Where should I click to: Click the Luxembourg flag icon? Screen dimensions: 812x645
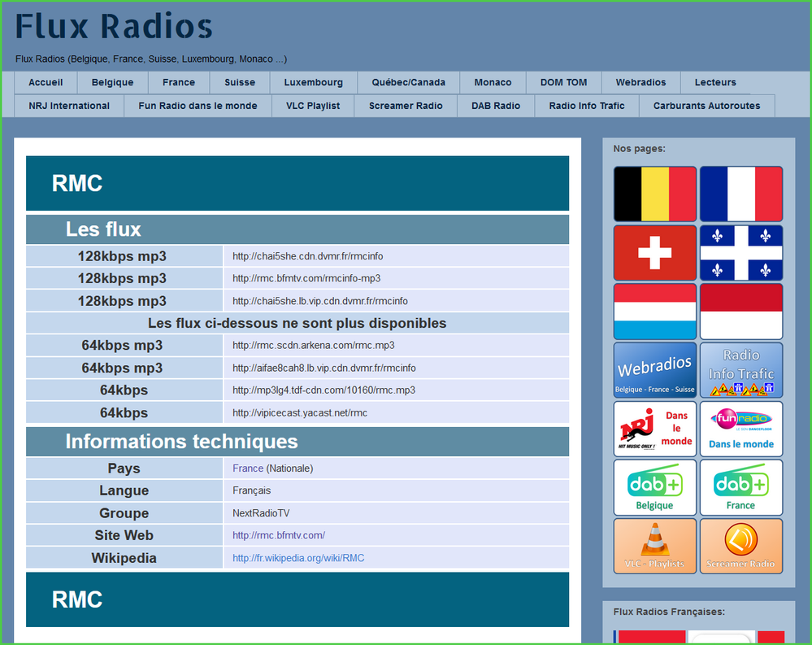(x=654, y=312)
